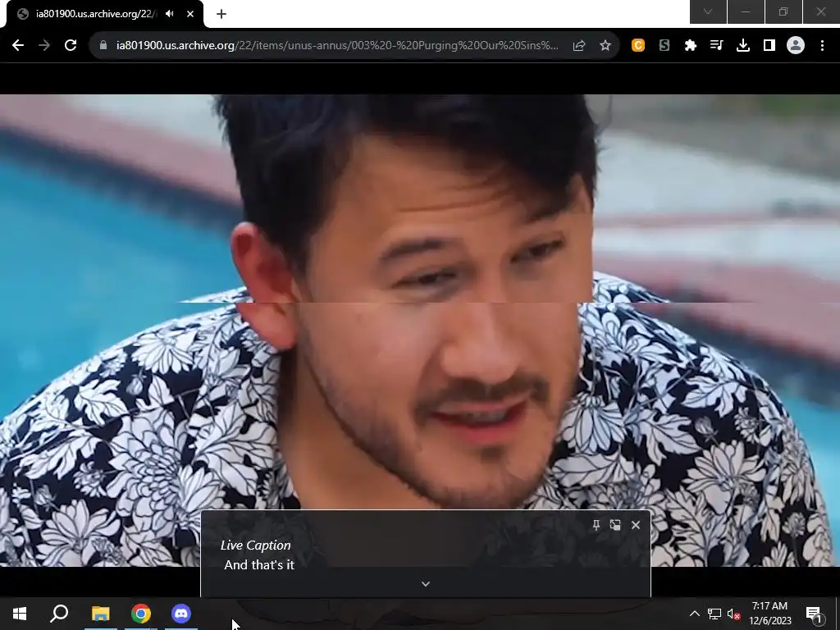Click the browser forward arrow
The height and width of the screenshot is (630, 840).
click(44, 46)
